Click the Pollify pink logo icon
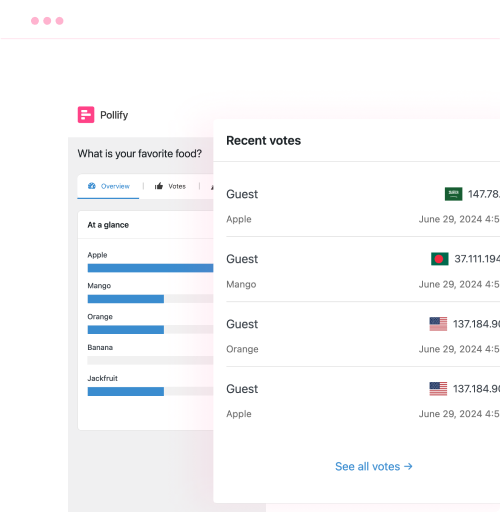Viewport: 500px width, 512px height. pyautogui.click(x=86, y=115)
